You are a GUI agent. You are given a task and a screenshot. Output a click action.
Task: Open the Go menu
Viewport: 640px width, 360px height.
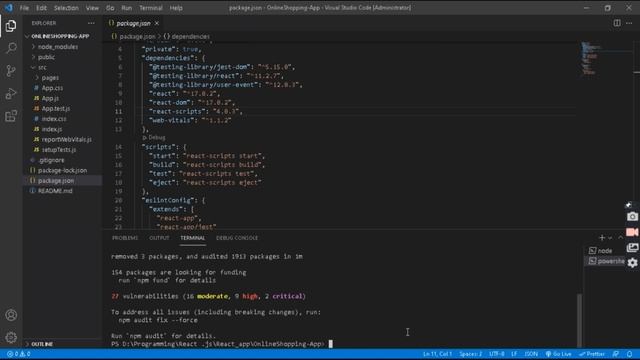point(110,8)
